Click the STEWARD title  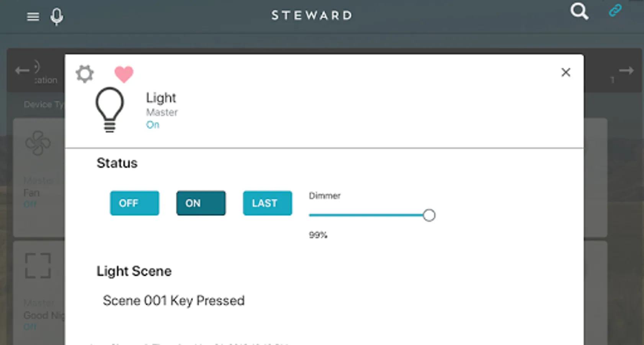pyautogui.click(x=312, y=15)
